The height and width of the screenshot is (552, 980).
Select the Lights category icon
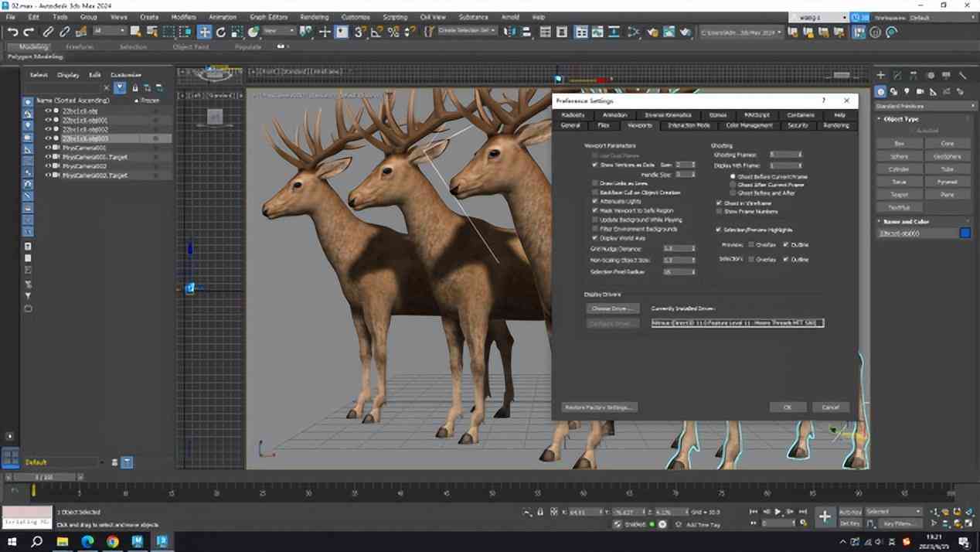(x=907, y=91)
